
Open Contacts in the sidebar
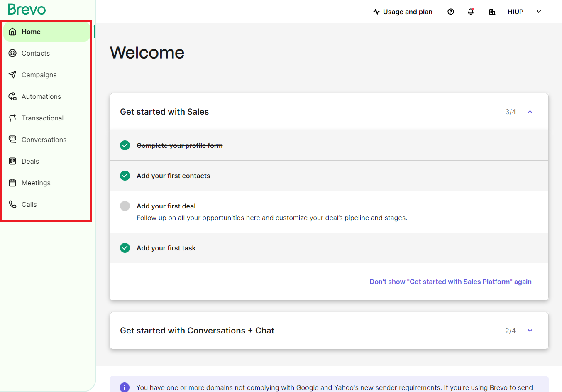(x=46, y=53)
